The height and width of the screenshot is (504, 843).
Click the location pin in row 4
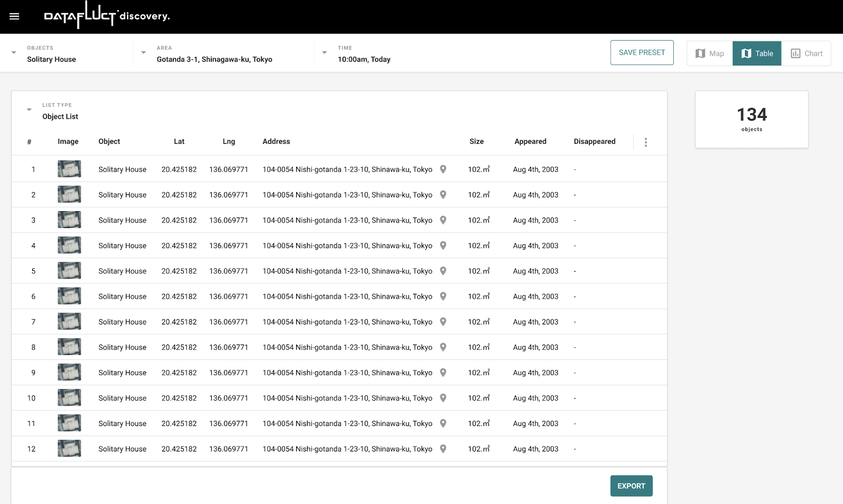(x=443, y=245)
